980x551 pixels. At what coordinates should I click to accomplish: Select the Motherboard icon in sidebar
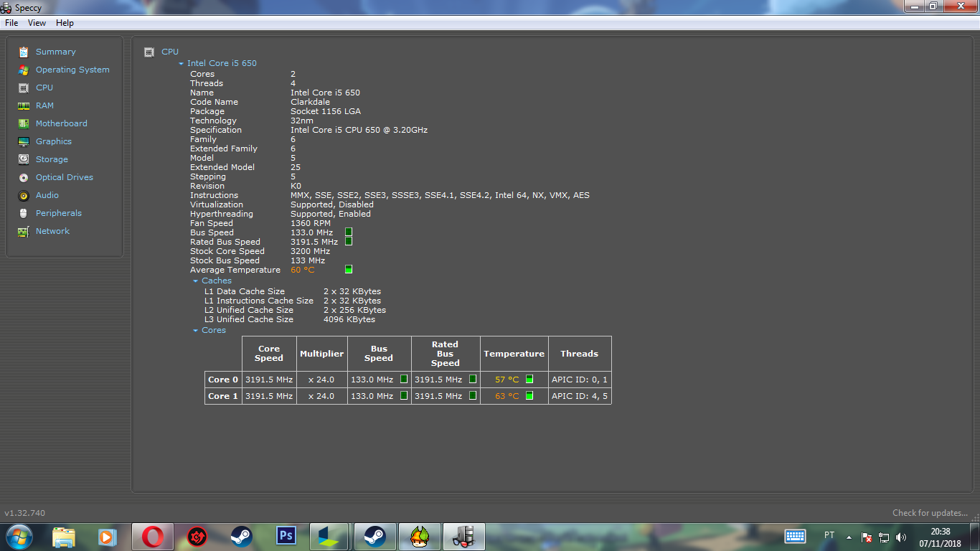[24, 123]
